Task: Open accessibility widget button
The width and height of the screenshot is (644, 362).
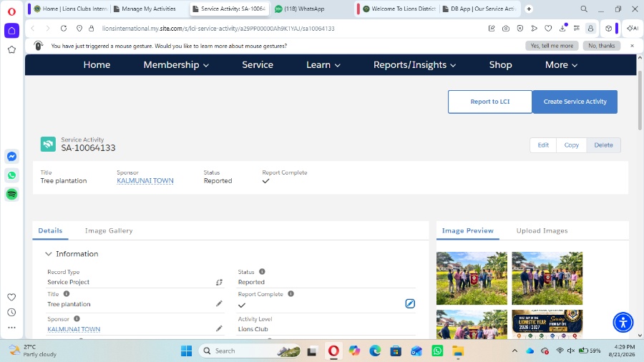Action: (x=623, y=322)
